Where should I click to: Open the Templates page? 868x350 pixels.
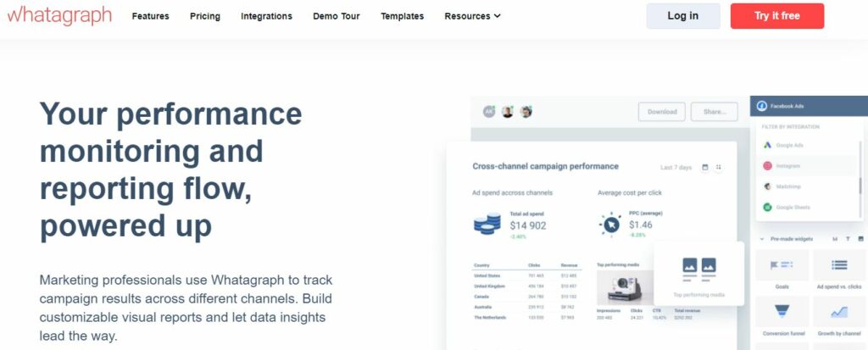pos(402,16)
